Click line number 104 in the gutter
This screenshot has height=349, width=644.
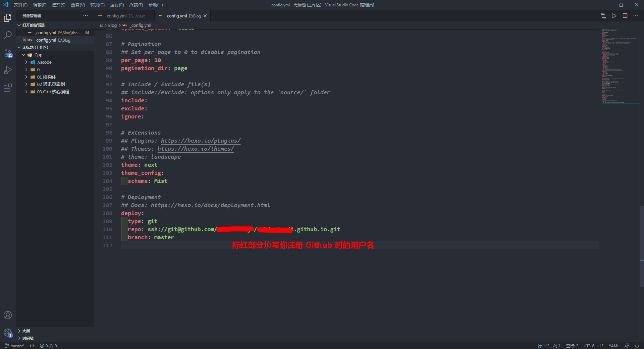[x=107, y=181]
